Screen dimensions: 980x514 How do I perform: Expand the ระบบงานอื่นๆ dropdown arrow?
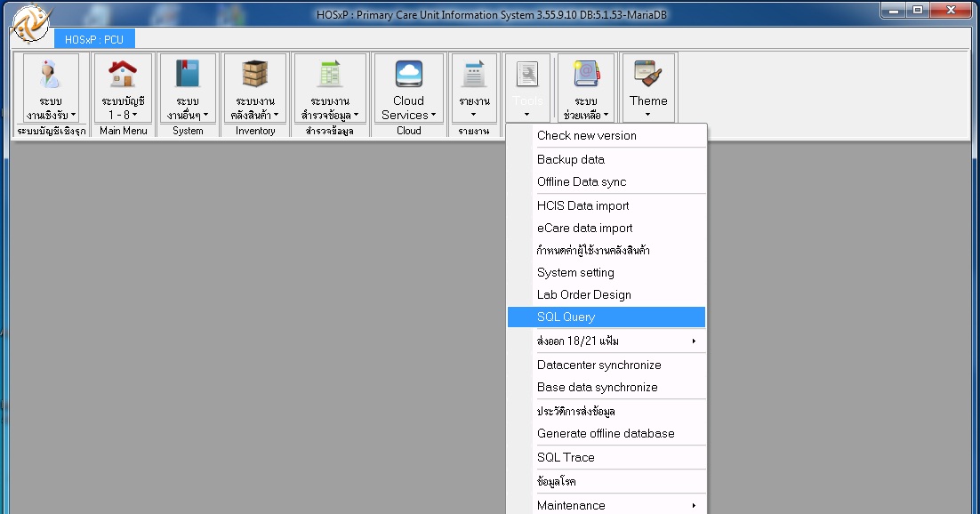[205, 115]
